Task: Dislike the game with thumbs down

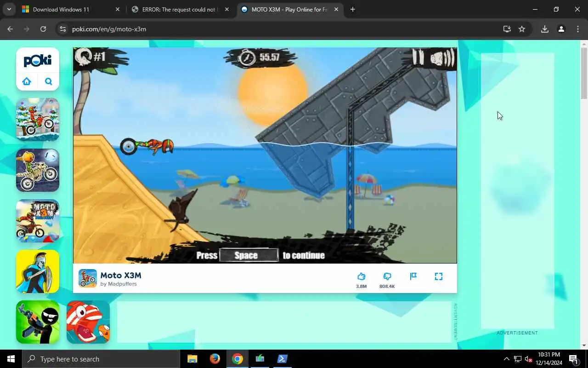Action: click(387, 276)
